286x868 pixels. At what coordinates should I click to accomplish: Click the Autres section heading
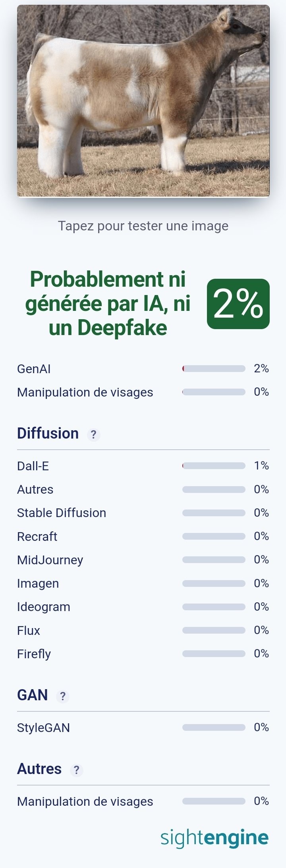[39, 769]
